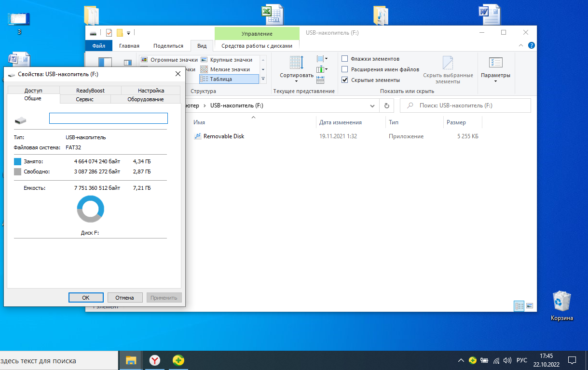Click 'Отмена' to cancel the properties dialog
Image resolution: width=588 pixels, height=370 pixels.
pyautogui.click(x=124, y=298)
